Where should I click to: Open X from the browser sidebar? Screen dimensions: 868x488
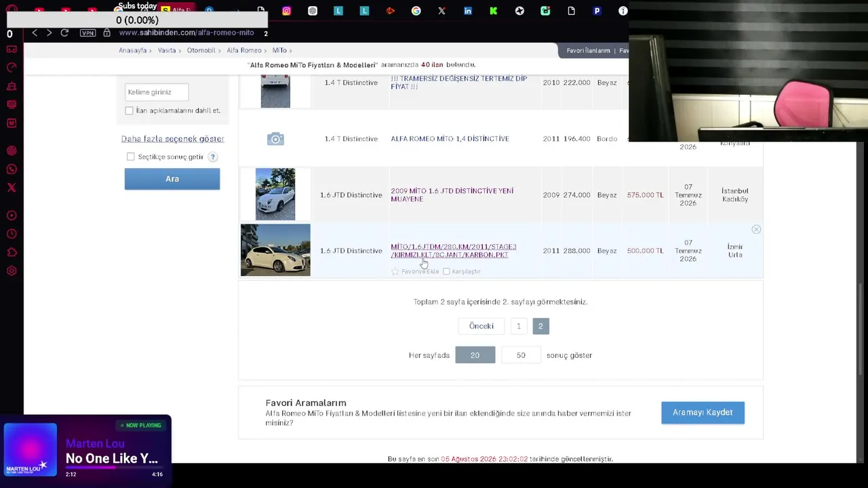click(x=12, y=188)
